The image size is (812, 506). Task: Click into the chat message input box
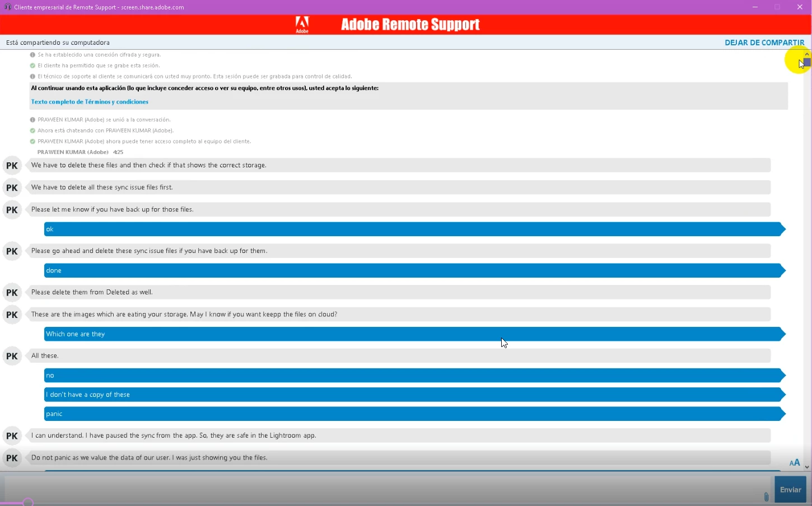pos(386,489)
